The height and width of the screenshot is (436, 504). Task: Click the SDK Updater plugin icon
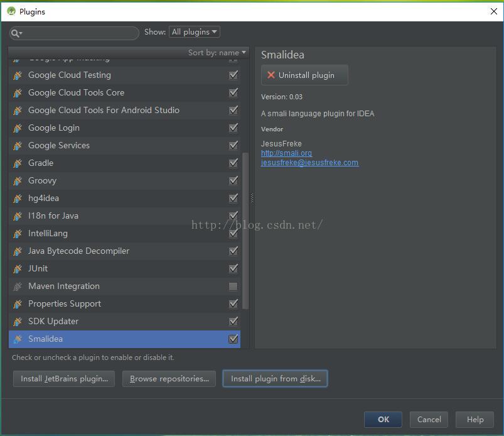click(x=18, y=322)
